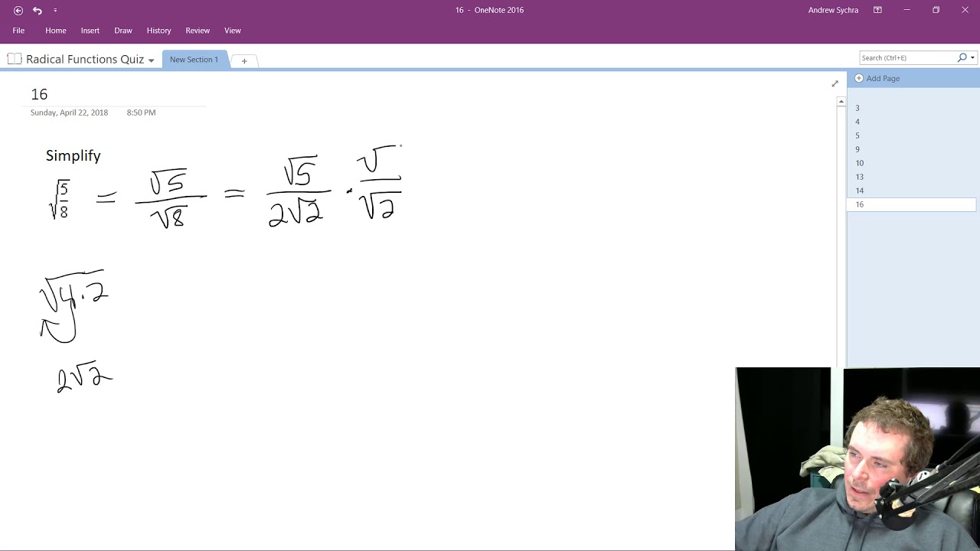This screenshot has width=980, height=551.
Task: Click into the Search (Ctrl+E) field
Action: click(907, 57)
